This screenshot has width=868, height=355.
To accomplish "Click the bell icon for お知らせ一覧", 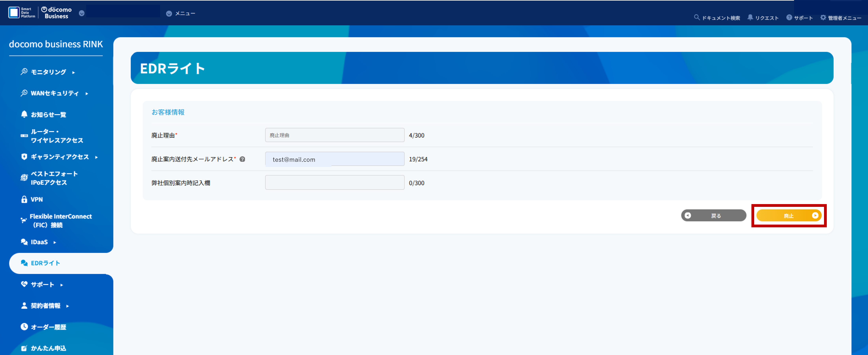I will [24, 114].
